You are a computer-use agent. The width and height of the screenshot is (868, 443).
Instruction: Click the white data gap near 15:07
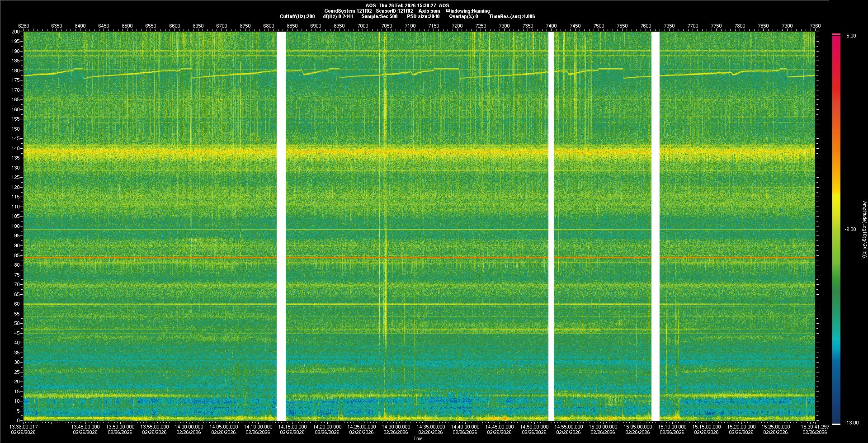click(x=655, y=226)
